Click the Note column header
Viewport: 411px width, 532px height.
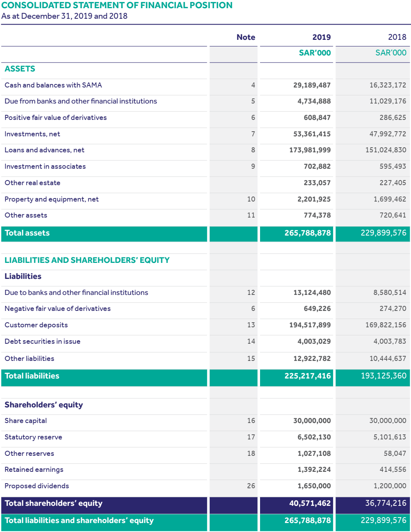(x=246, y=37)
